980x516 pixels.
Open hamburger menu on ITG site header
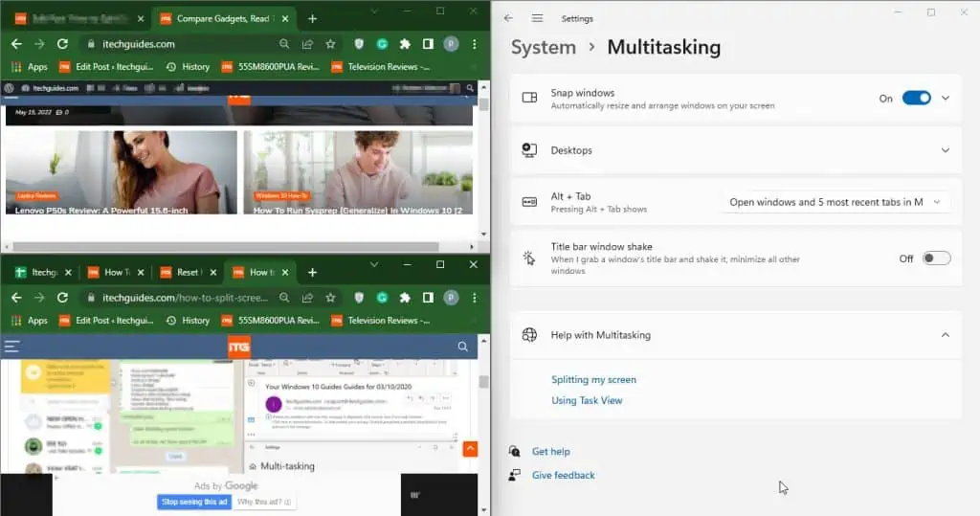12,347
